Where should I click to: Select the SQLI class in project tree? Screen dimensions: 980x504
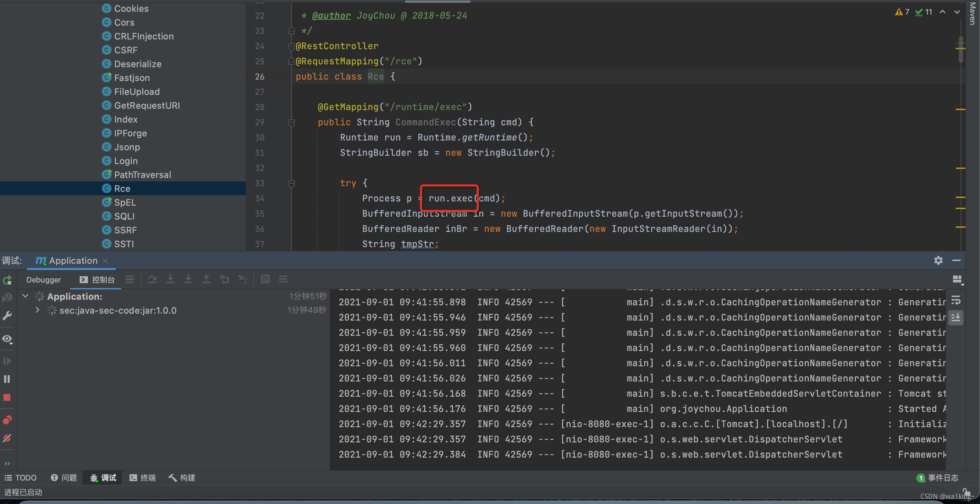click(x=124, y=216)
